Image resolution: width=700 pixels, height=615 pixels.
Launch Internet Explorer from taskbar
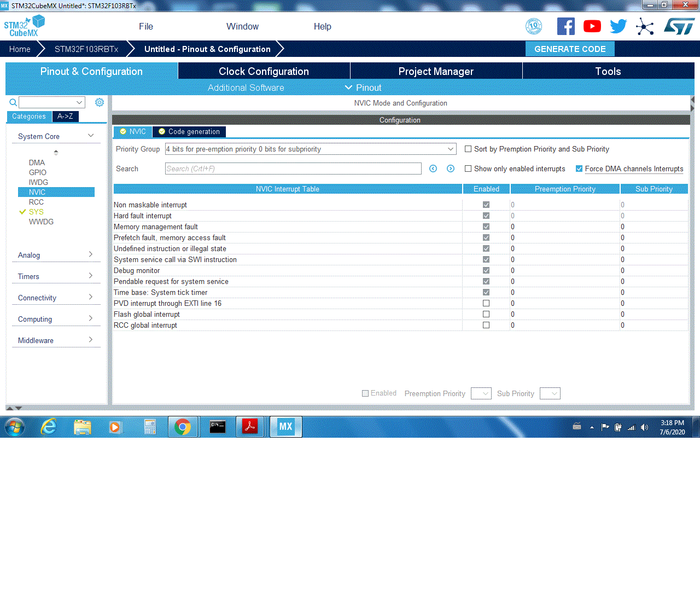(49, 427)
